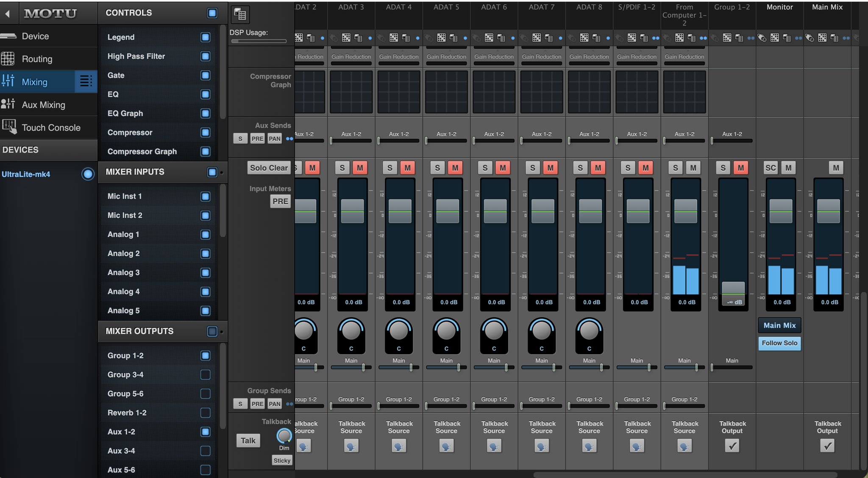
Task: Collapse the MIXER INPUTS section toggle
Action: click(x=212, y=172)
